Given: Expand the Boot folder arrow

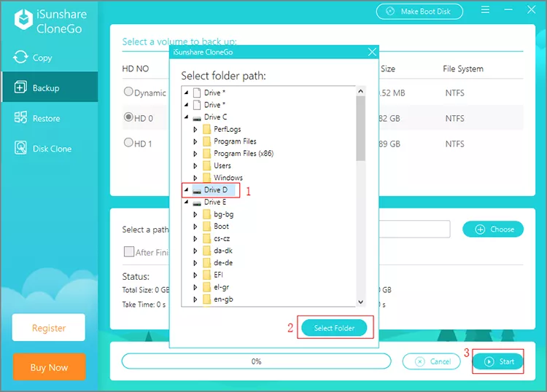Looking at the screenshot, I should tap(195, 227).
